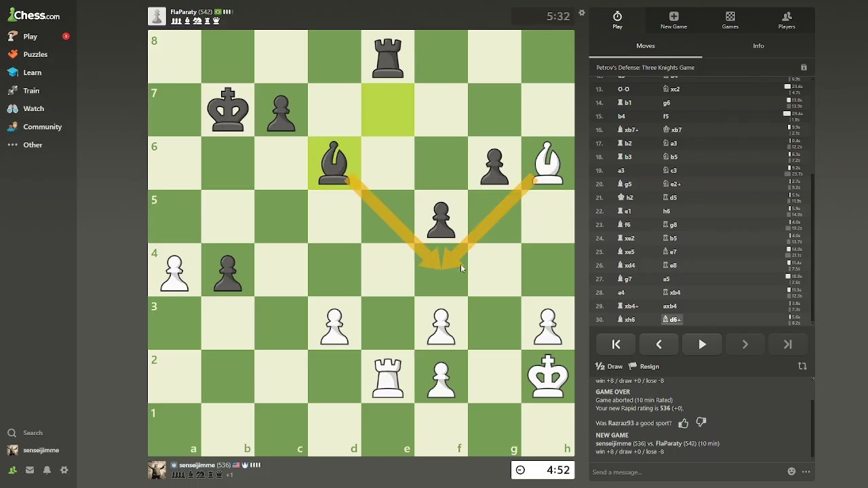Select move 13 white O-O

pos(623,89)
